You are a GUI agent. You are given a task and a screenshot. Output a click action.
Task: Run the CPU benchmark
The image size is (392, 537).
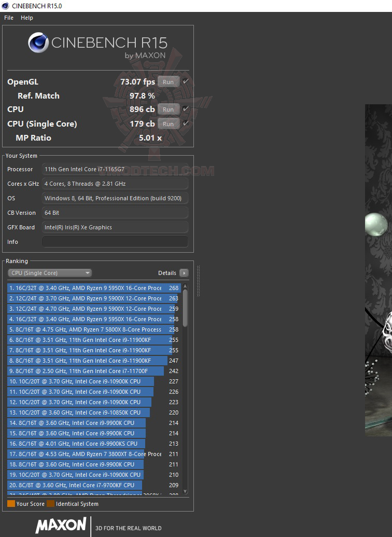pyautogui.click(x=168, y=109)
